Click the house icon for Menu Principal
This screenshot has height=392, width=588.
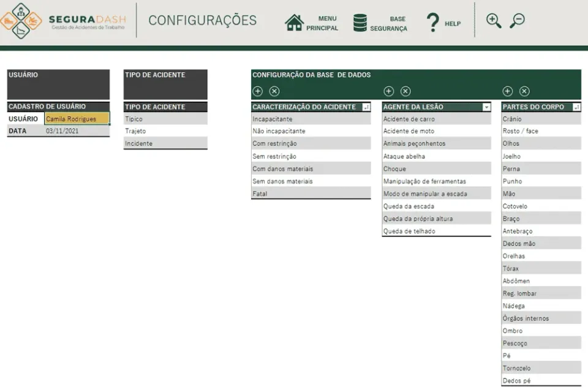coord(294,23)
